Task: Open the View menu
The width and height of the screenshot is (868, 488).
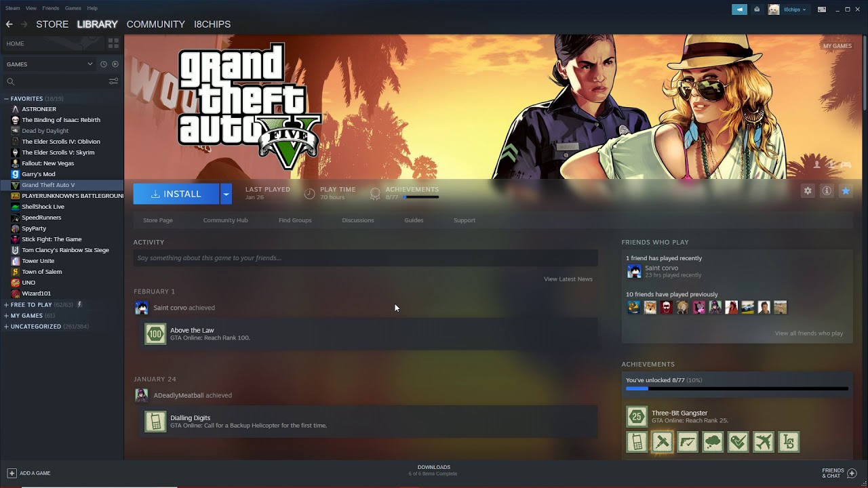Action: pyautogui.click(x=31, y=8)
